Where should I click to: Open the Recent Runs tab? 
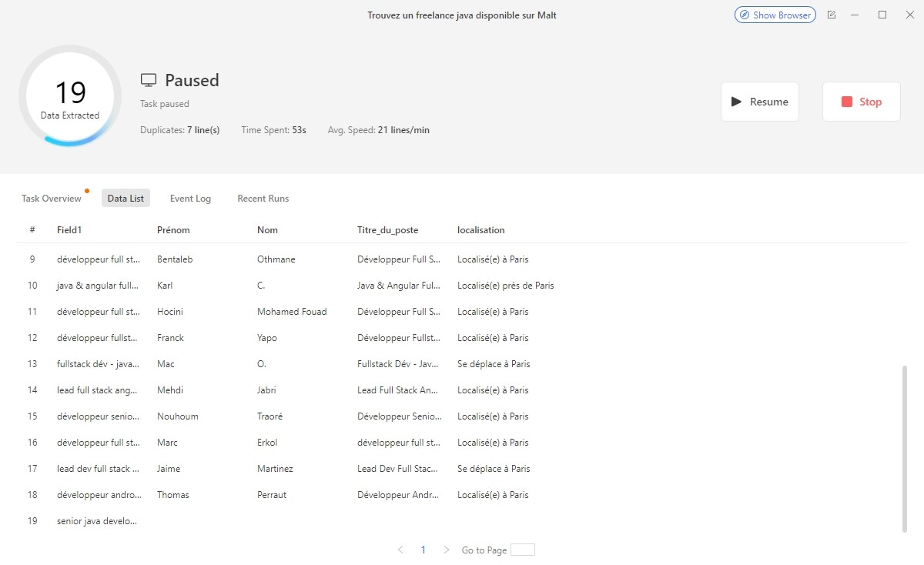263,199
